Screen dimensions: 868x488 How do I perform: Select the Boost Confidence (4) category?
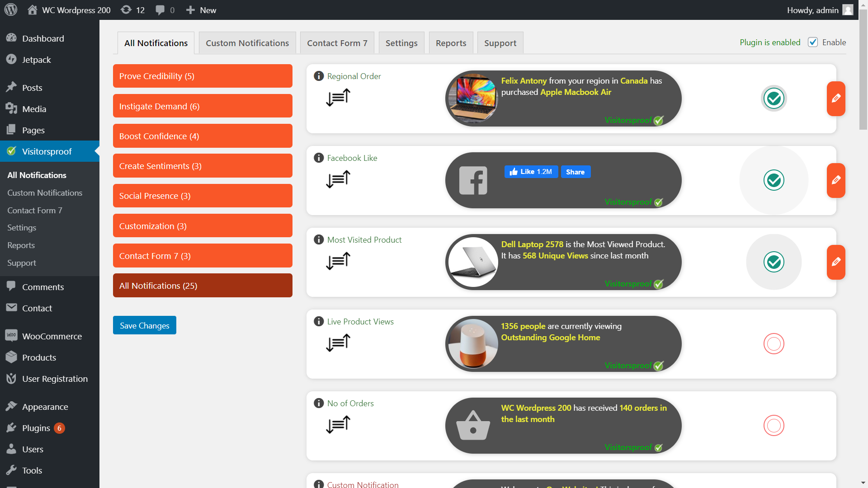click(x=203, y=136)
